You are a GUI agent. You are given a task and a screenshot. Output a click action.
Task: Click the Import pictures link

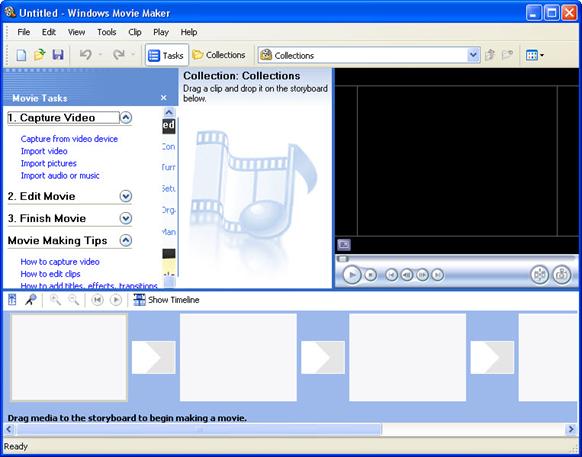coord(49,163)
